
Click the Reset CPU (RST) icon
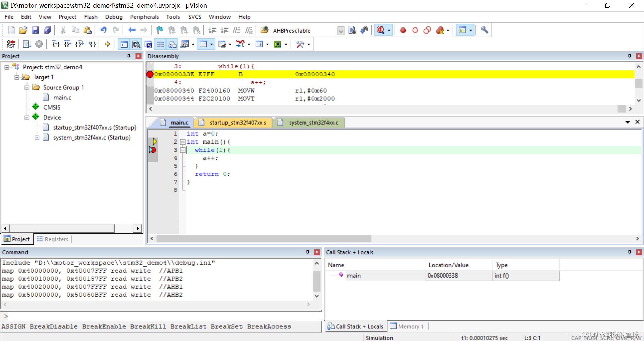click(11, 44)
